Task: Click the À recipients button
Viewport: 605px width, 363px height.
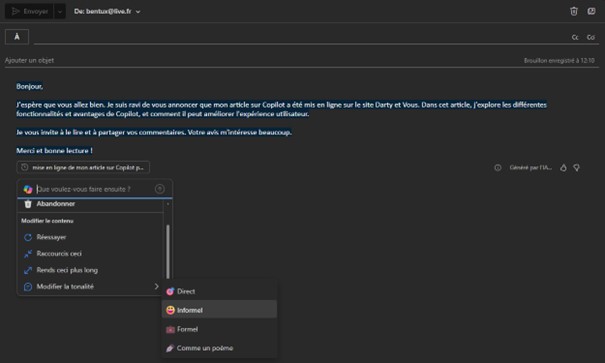Action: click(x=17, y=37)
